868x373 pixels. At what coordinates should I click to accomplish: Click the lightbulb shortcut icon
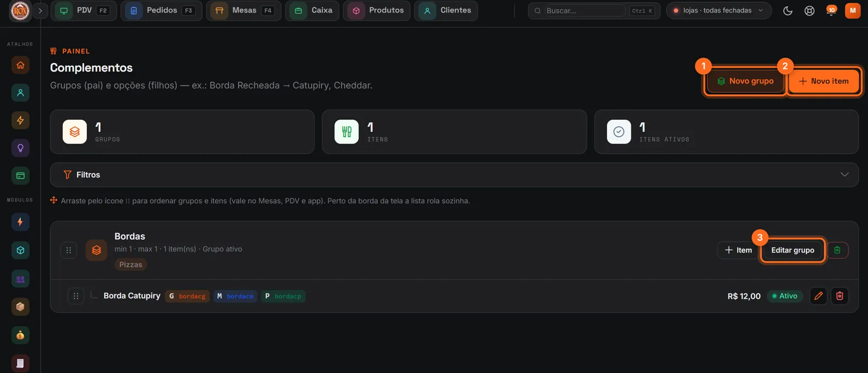pyautogui.click(x=20, y=148)
